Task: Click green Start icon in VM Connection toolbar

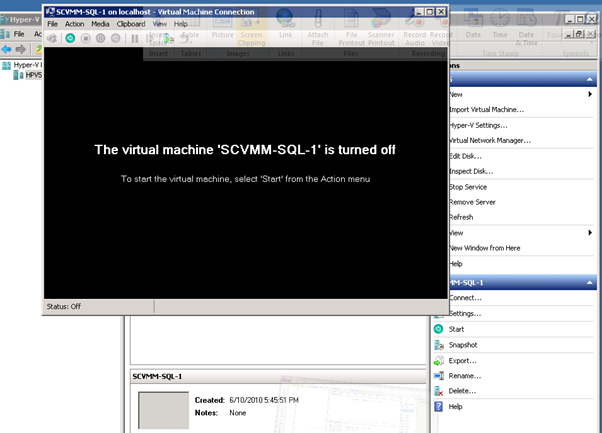Action: [x=70, y=38]
